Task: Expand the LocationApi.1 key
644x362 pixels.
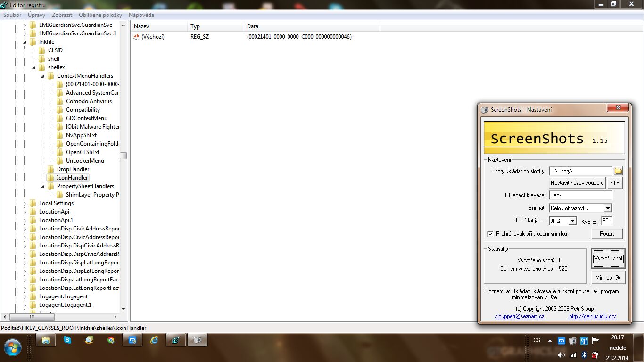Action: 25,220
